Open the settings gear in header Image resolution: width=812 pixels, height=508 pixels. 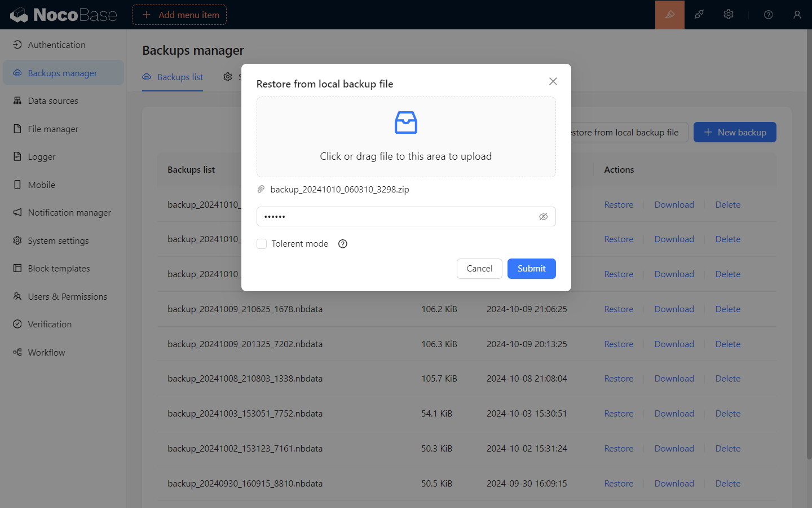coord(729,15)
